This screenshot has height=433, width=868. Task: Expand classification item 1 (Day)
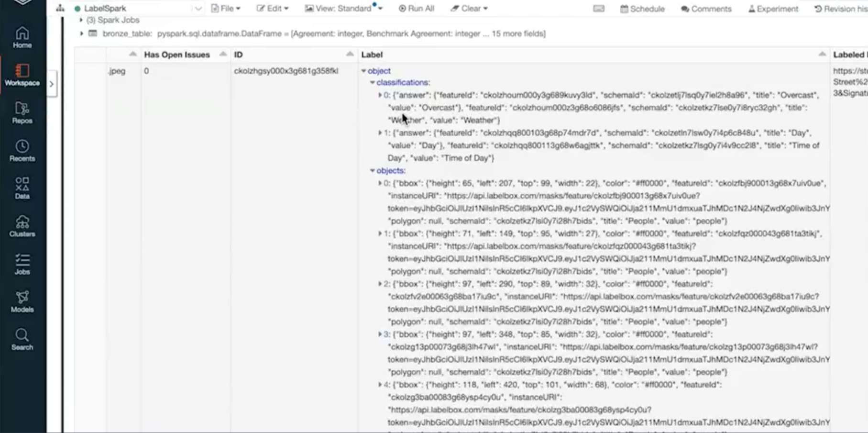click(x=380, y=133)
